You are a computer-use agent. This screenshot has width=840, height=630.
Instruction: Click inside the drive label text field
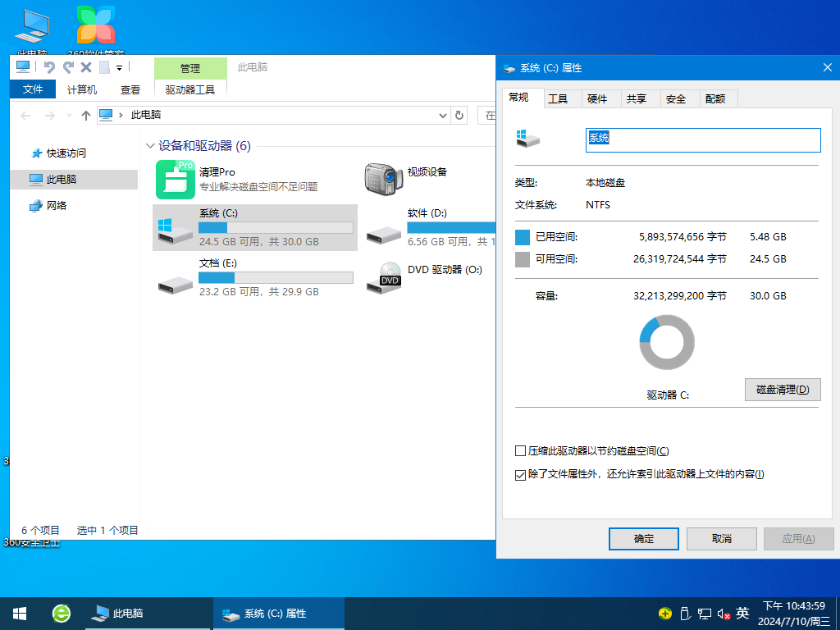click(702, 140)
